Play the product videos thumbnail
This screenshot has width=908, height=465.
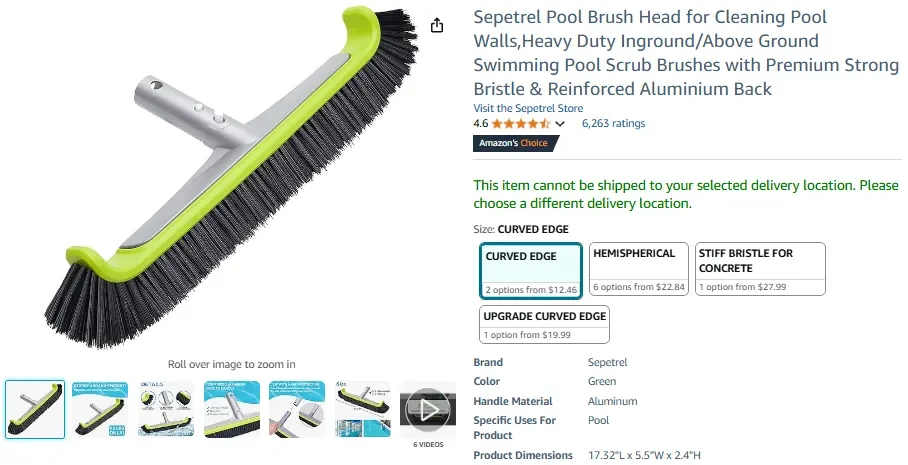(429, 408)
